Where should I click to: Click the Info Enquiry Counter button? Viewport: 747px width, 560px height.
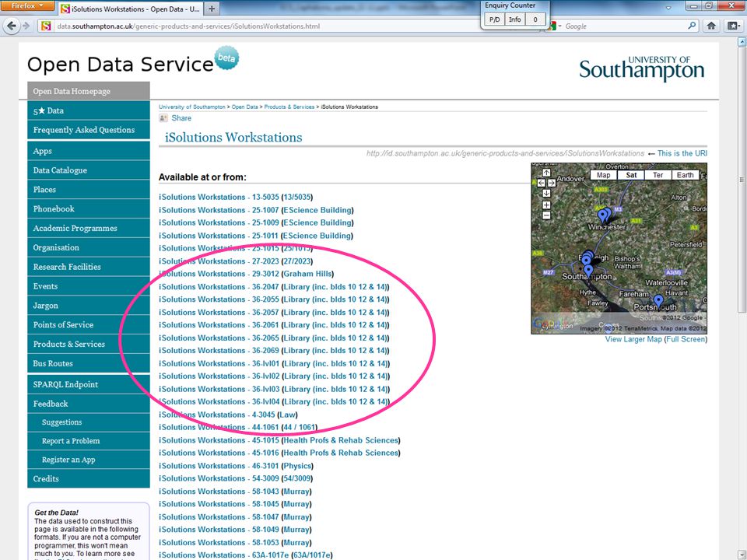tap(514, 19)
